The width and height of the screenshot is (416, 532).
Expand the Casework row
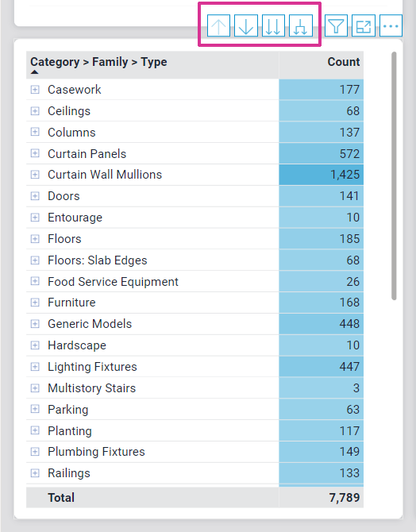pos(35,90)
